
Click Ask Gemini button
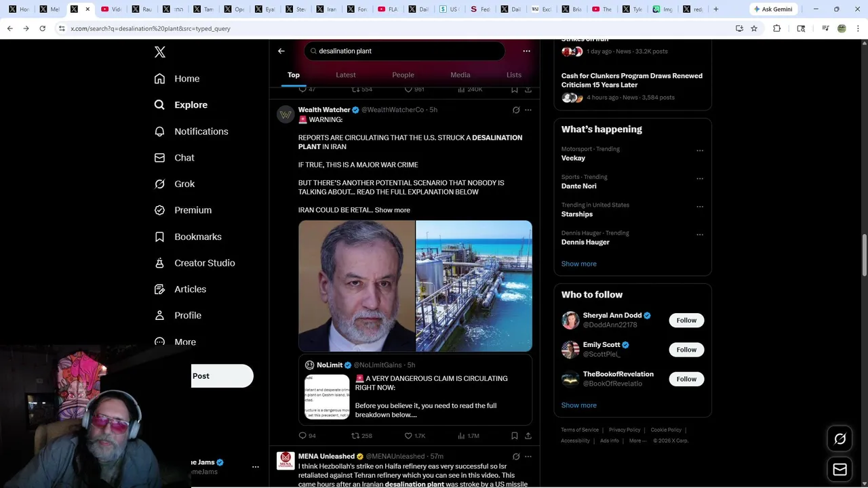[773, 9]
